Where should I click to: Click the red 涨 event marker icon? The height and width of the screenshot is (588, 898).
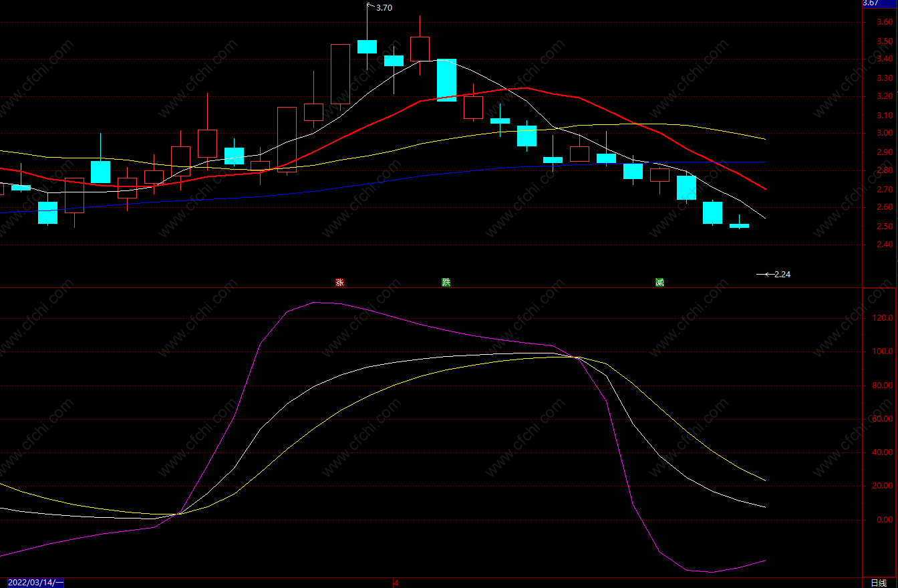pyautogui.click(x=339, y=283)
